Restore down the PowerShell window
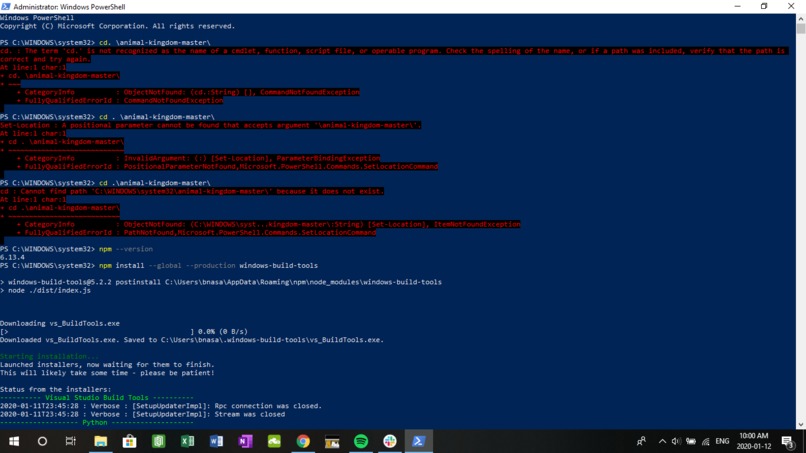 pos(764,6)
